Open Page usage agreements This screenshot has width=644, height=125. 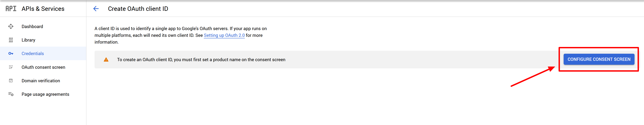[x=45, y=94]
